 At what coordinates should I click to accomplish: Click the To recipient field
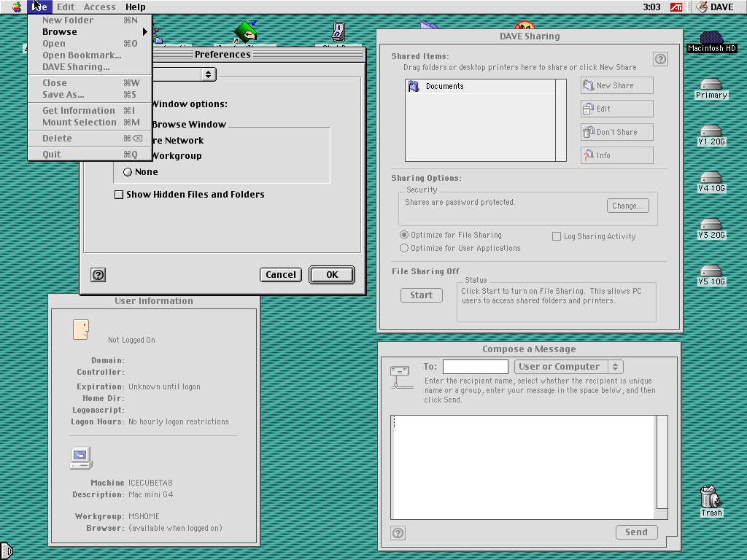(x=476, y=367)
